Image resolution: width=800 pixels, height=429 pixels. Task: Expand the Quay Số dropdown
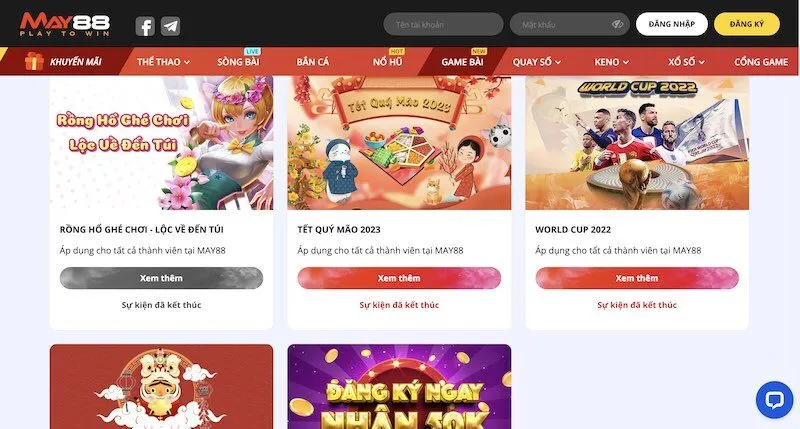pyautogui.click(x=537, y=62)
